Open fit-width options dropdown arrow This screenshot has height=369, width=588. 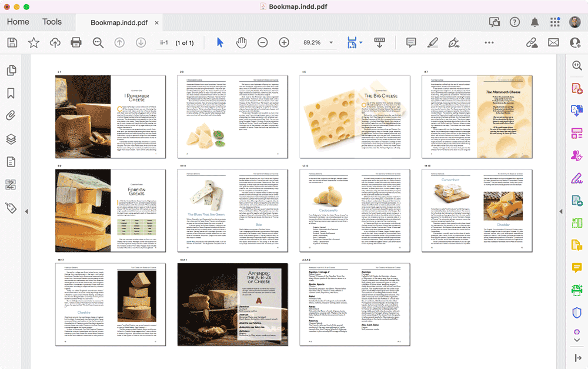(x=361, y=42)
